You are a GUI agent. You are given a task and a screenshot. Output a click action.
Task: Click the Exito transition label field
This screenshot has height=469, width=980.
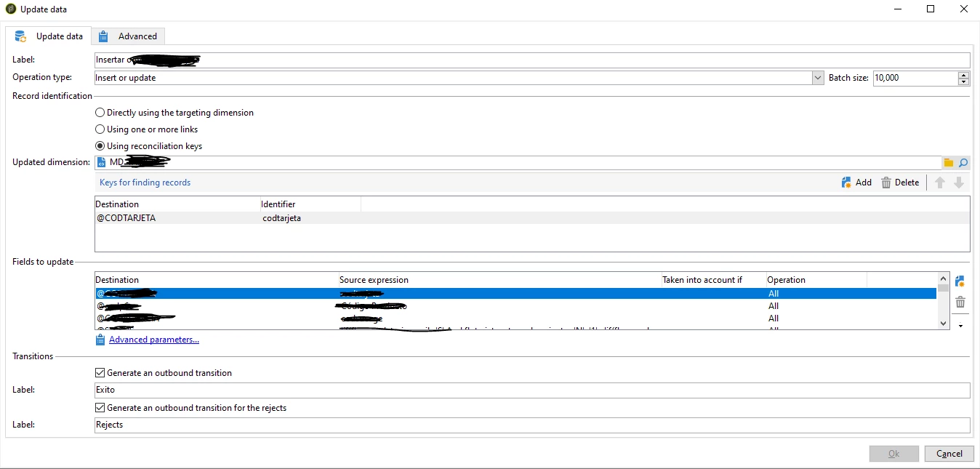pyautogui.click(x=532, y=390)
